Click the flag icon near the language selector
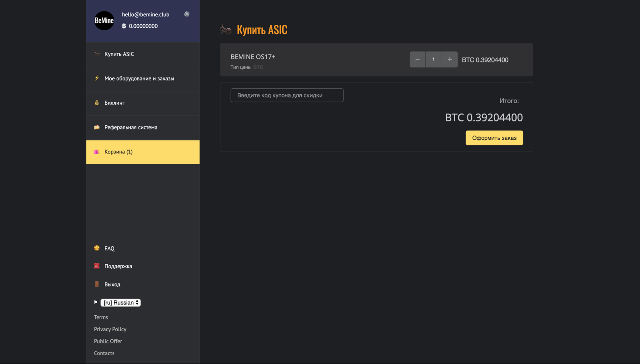640x364 pixels. [96, 302]
